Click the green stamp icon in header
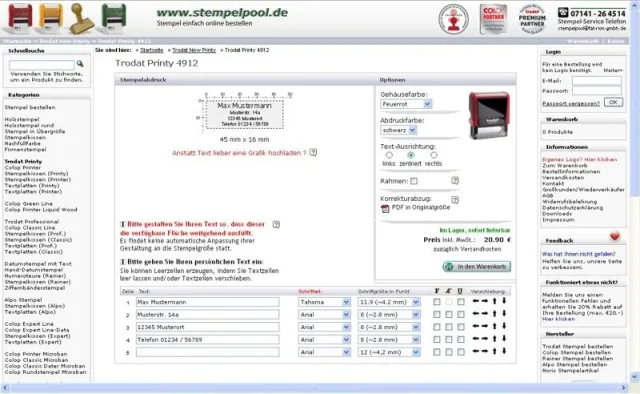Image resolution: width=640 pixels, height=394 pixels. click(x=113, y=18)
